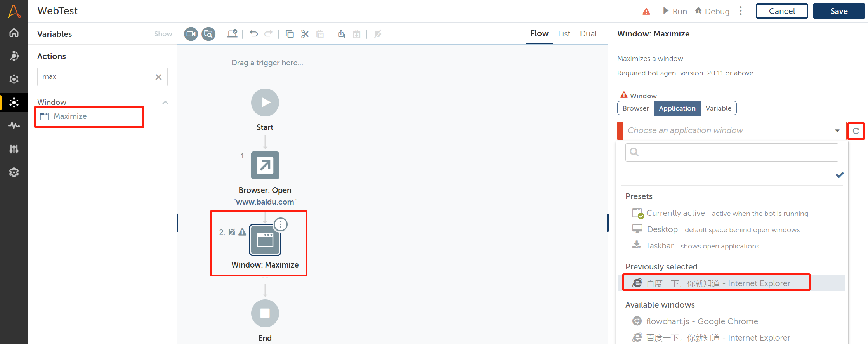This screenshot has height=344, width=868.
Task: Select the Window: Maximize action node
Action: 265,240
